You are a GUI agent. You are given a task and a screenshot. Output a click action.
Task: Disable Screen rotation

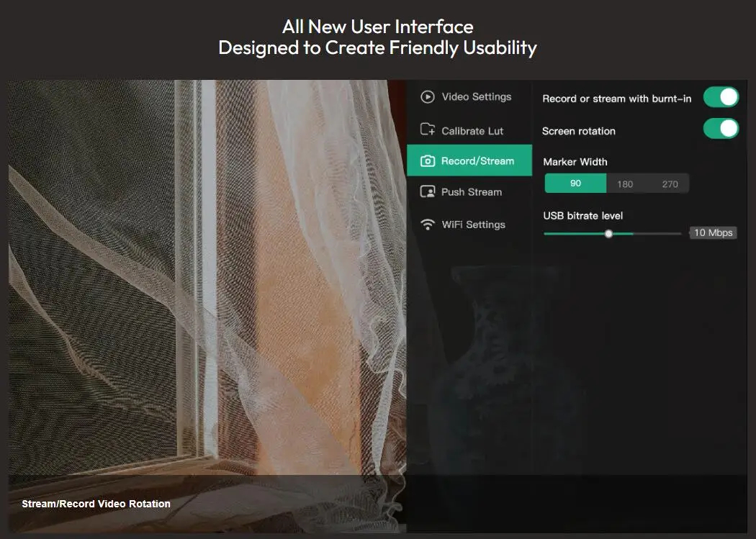click(721, 129)
